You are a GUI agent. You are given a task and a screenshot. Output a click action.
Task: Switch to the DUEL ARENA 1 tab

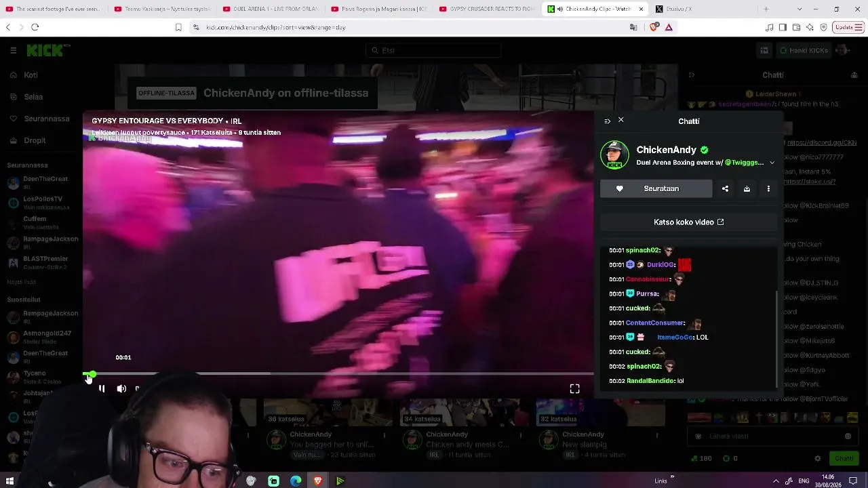(270, 9)
